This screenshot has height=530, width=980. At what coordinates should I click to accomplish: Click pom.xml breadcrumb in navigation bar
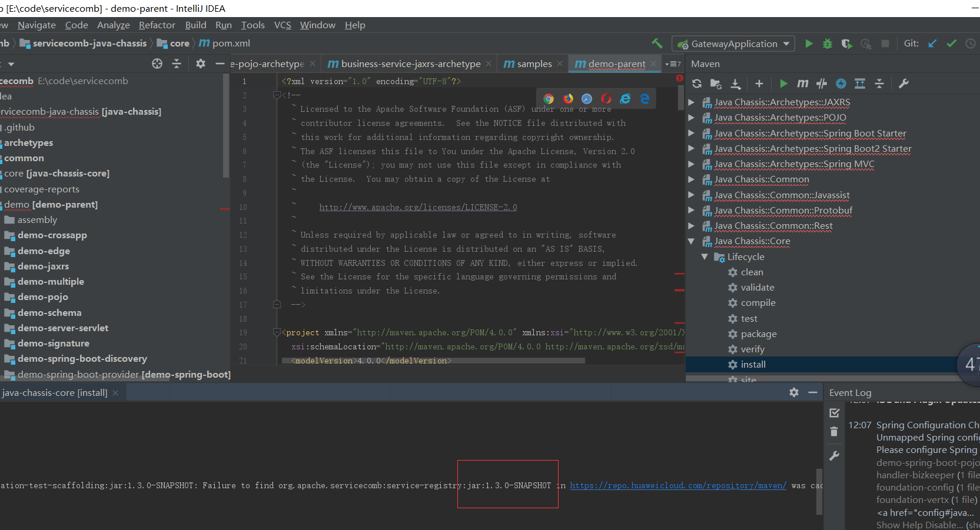pyautogui.click(x=224, y=44)
